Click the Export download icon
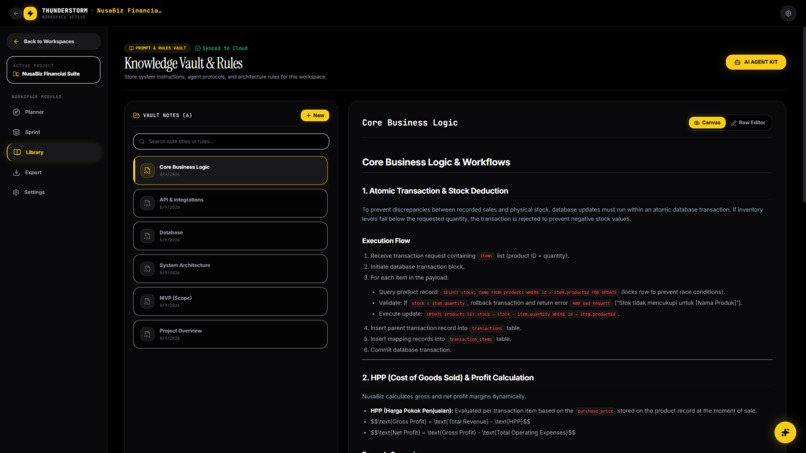The height and width of the screenshot is (453, 806). click(x=16, y=172)
